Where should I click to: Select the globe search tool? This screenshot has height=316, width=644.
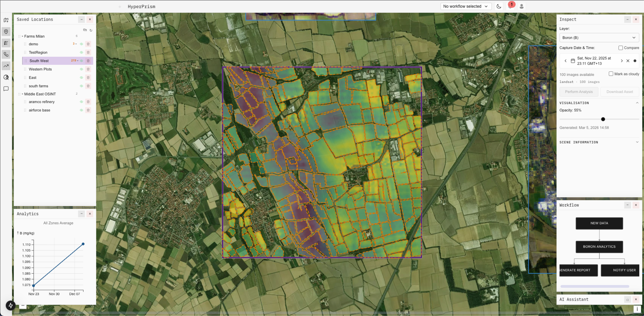click(x=6, y=77)
